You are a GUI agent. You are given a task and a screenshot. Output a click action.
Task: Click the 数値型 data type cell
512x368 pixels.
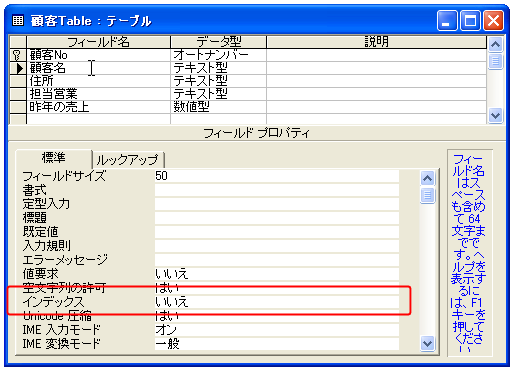coord(218,107)
